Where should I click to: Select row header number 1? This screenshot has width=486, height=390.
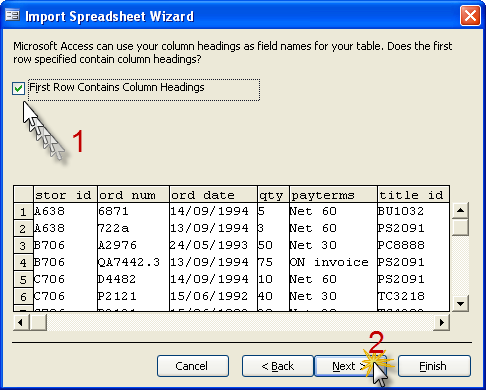tap(23, 211)
